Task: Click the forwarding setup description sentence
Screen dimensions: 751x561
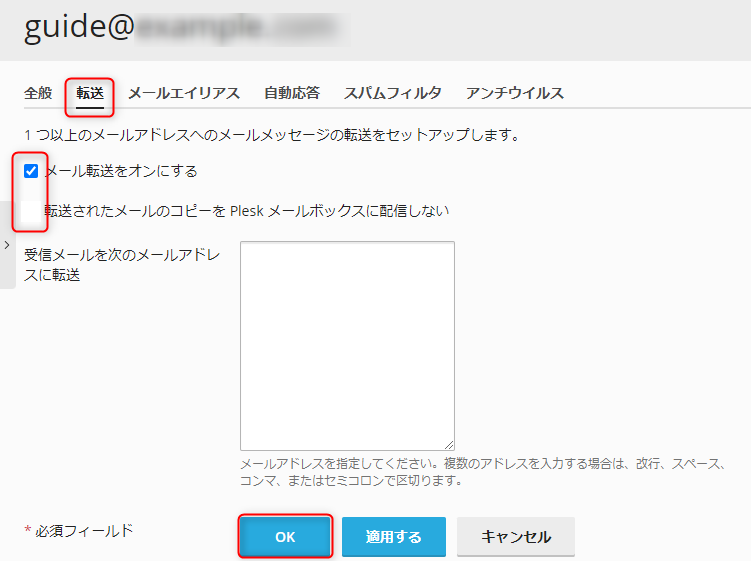Action: coord(272,135)
